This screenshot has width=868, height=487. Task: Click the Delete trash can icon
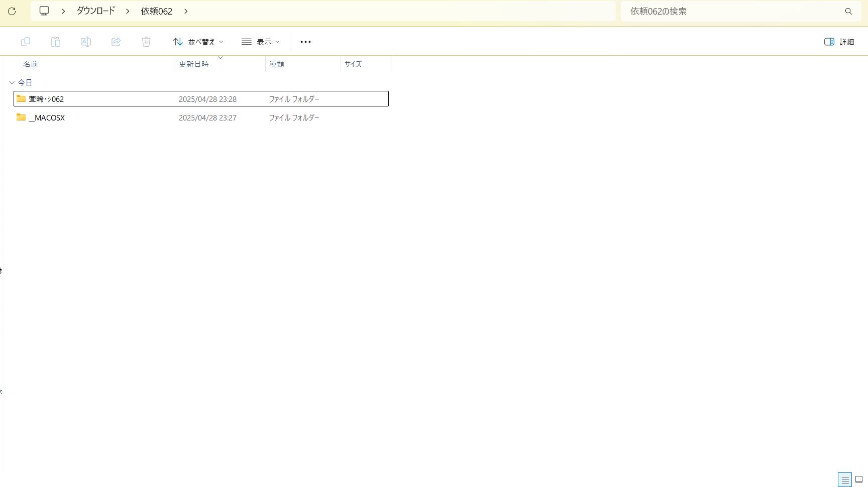pos(146,42)
